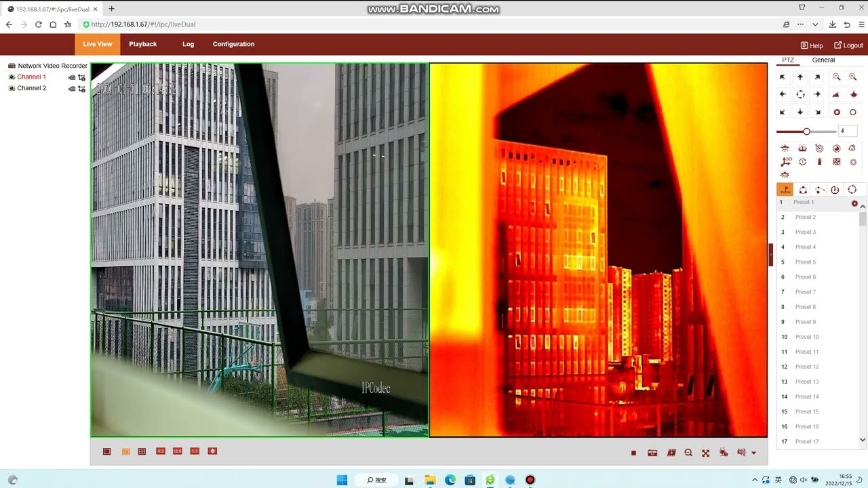868x488 pixels.
Task: Open the volume dropdown arrow
Action: click(x=754, y=453)
